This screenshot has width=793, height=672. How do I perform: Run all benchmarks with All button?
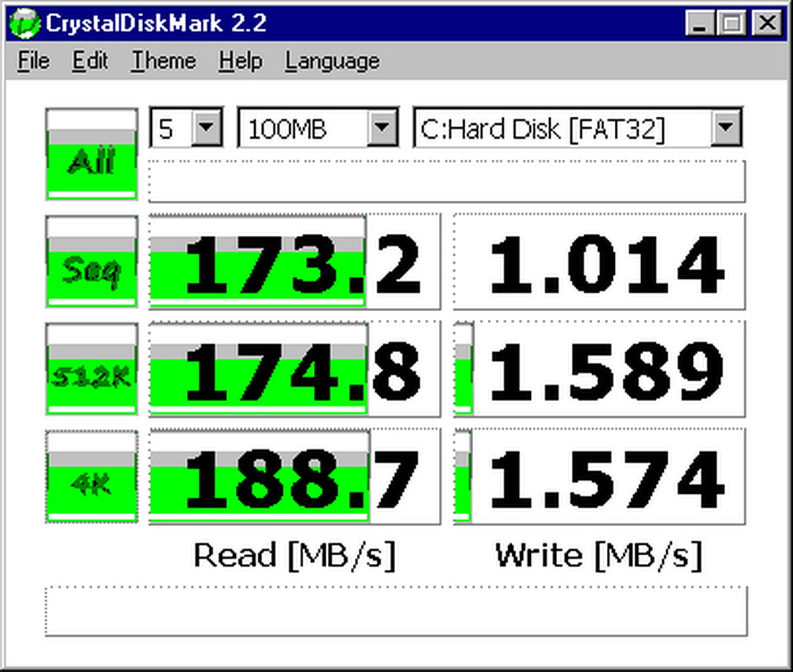click(x=91, y=154)
